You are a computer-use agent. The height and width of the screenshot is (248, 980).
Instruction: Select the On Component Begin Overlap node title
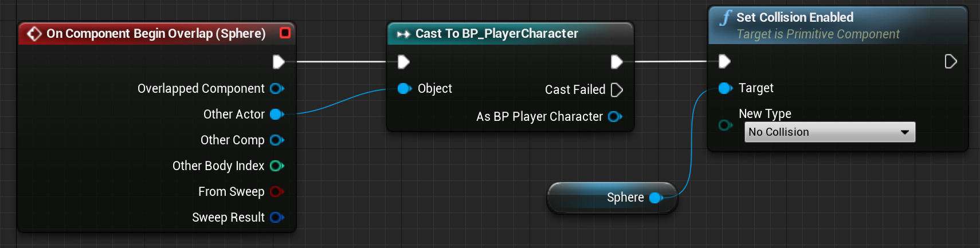[x=155, y=34]
